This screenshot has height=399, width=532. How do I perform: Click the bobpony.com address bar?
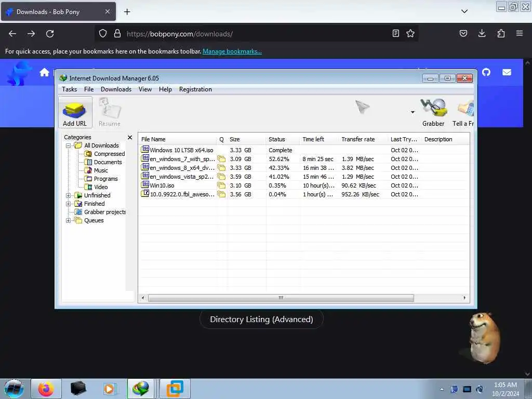pyautogui.click(x=256, y=34)
